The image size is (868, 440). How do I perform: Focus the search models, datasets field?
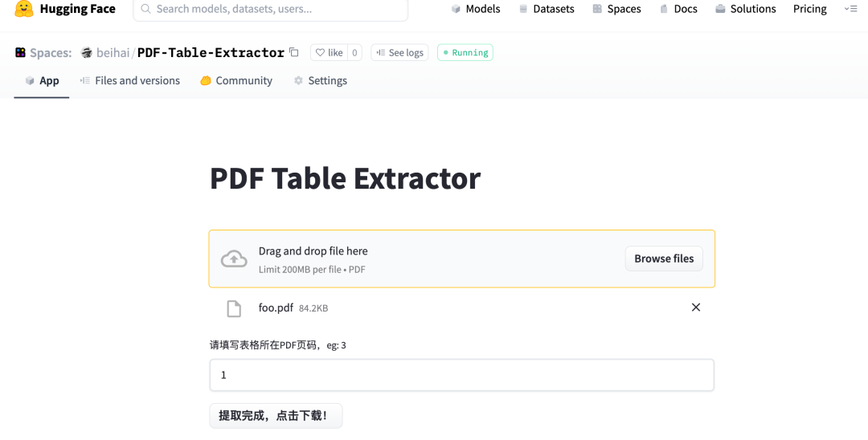[271, 9]
